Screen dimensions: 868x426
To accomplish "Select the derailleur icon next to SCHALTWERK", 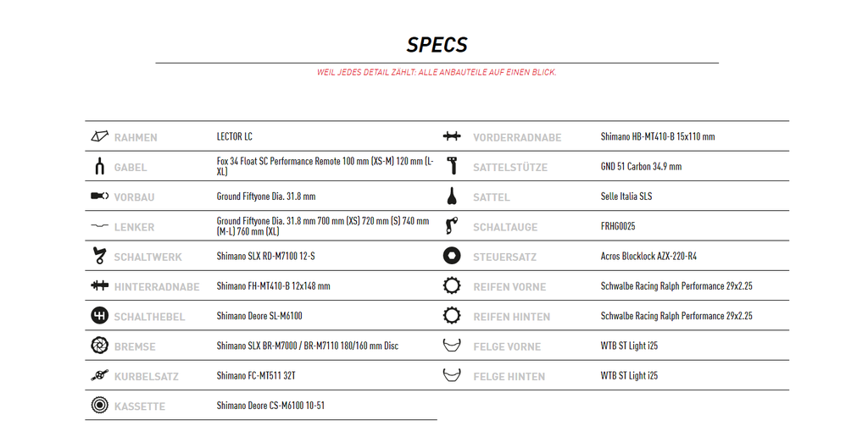I will click(x=100, y=256).
